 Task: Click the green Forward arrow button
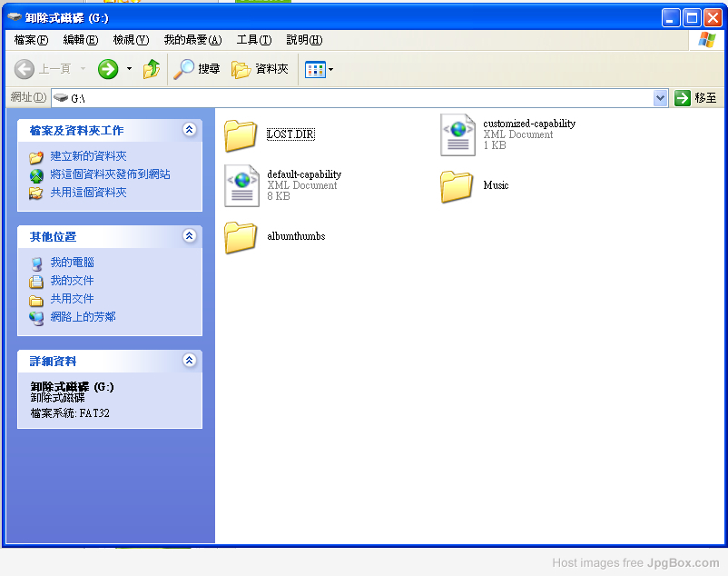pyautogui.click(x=108, y=69)
